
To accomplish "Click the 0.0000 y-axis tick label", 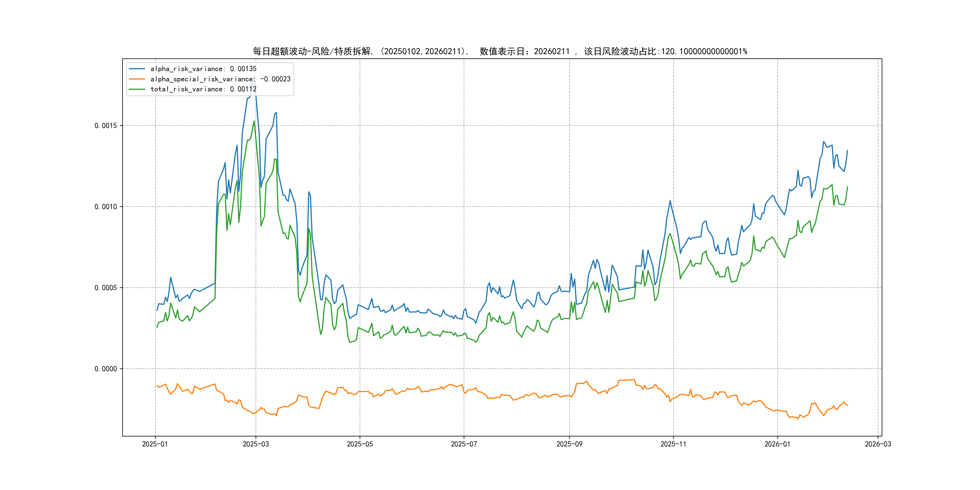I will tap(106, 369).
